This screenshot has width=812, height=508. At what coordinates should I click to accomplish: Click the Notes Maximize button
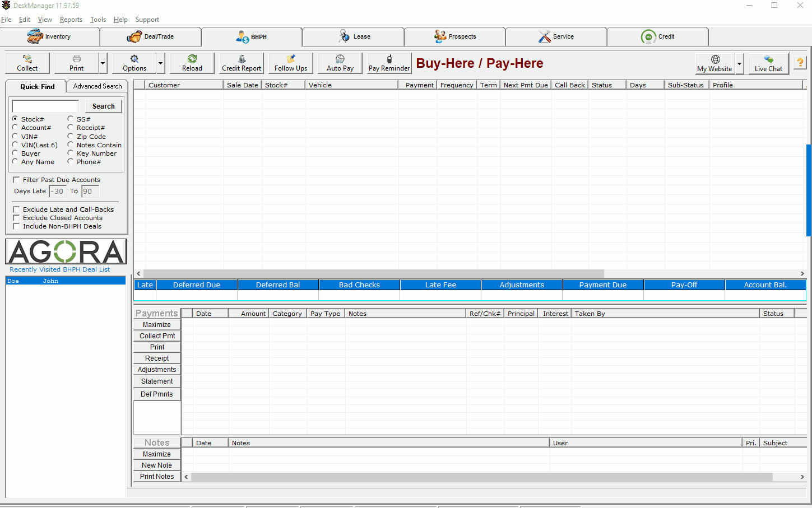[x=157, y=454]
